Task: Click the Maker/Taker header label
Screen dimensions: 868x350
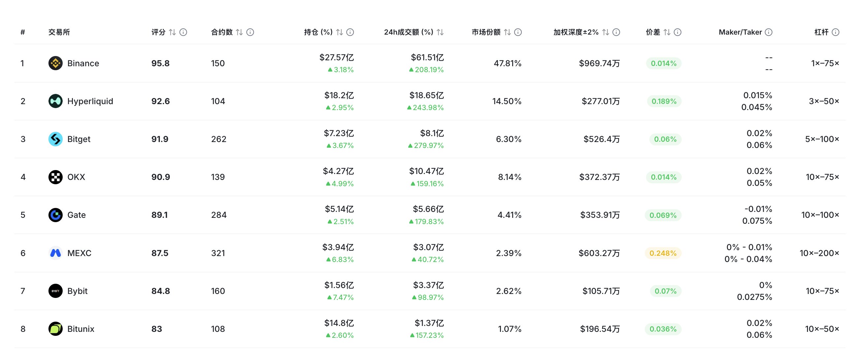Action: [x=740, y=32]
